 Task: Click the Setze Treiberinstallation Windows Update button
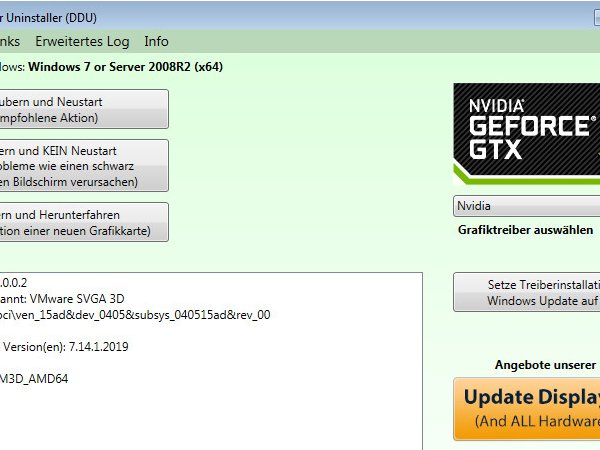[527, 292]
